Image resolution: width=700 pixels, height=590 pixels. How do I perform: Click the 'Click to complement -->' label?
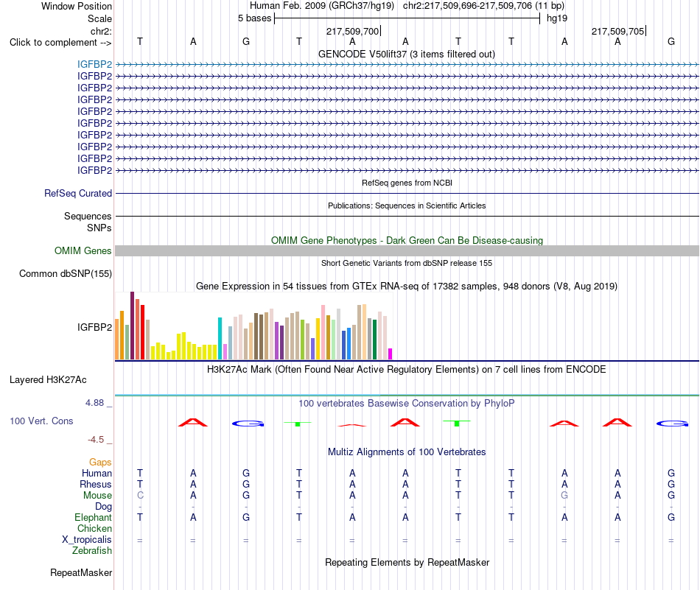60,43
